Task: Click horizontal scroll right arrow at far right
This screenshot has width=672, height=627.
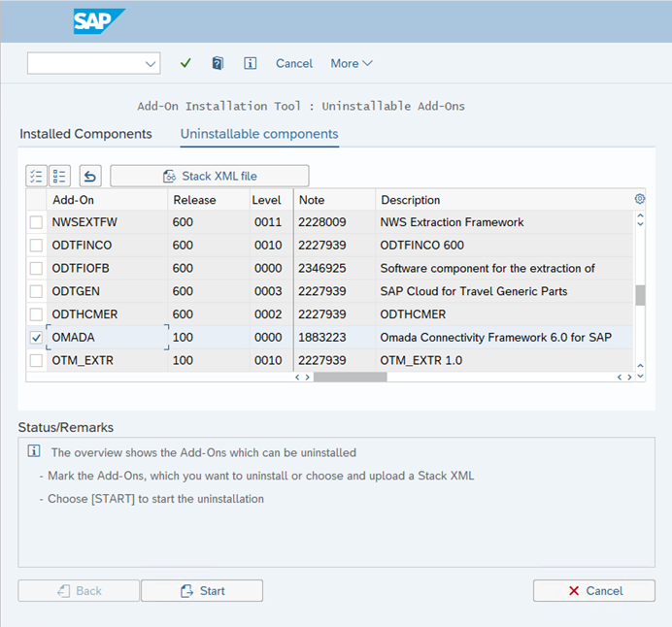Action: tap(629, 377)
